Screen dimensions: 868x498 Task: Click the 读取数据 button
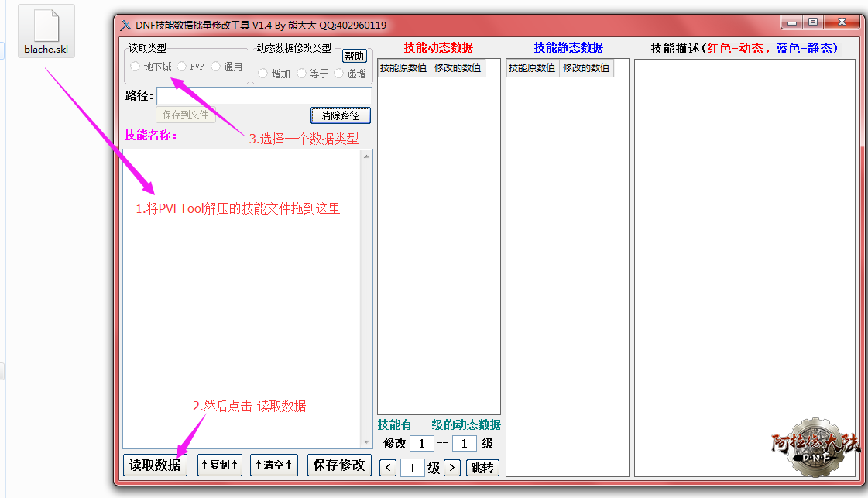[155, 465]
